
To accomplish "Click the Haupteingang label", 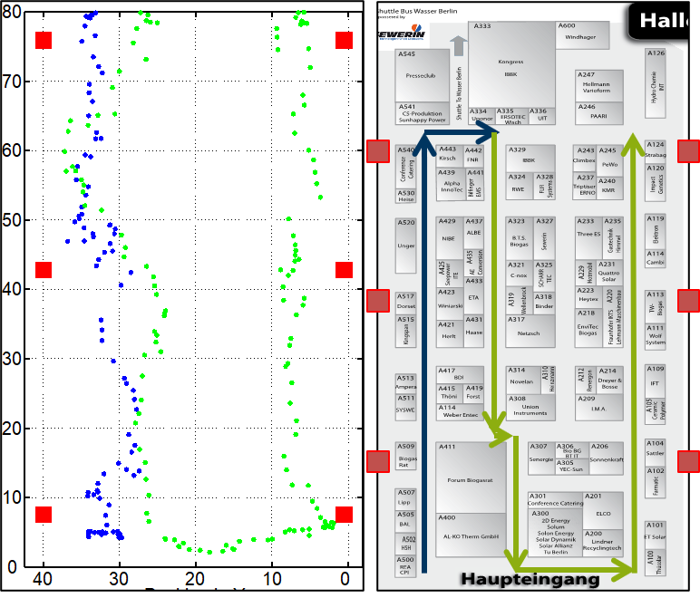I will coord(530,578).
